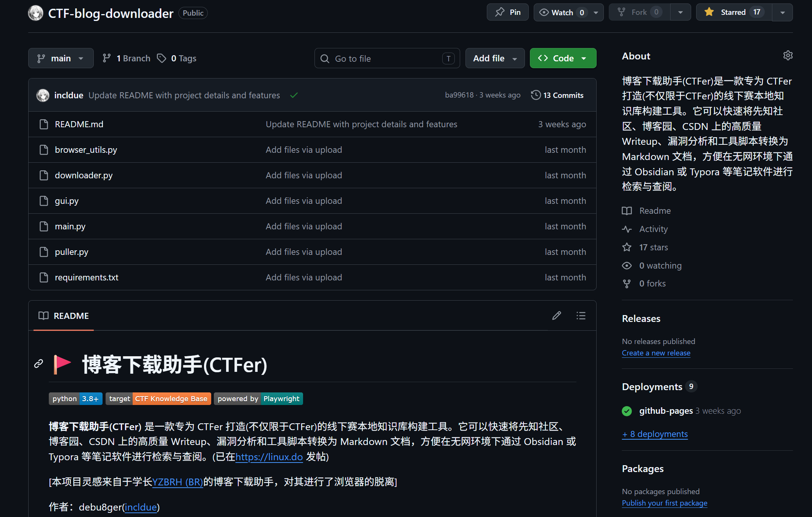812x517 pixels.
Task: Click the edit README pencil icon
Action: 557,315
